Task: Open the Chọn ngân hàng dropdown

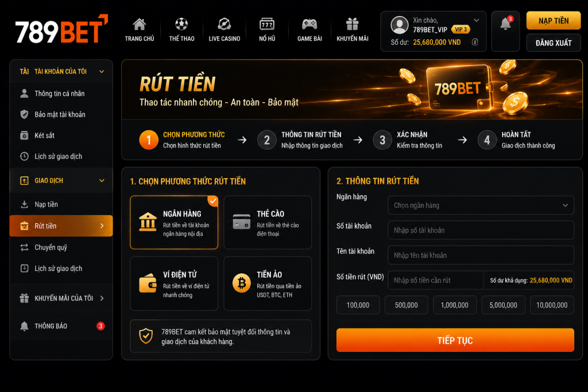Action: coord(481,205)
